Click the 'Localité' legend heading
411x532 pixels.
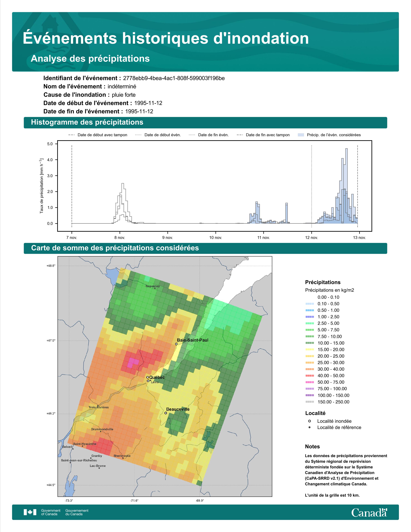tap(315, 413)
